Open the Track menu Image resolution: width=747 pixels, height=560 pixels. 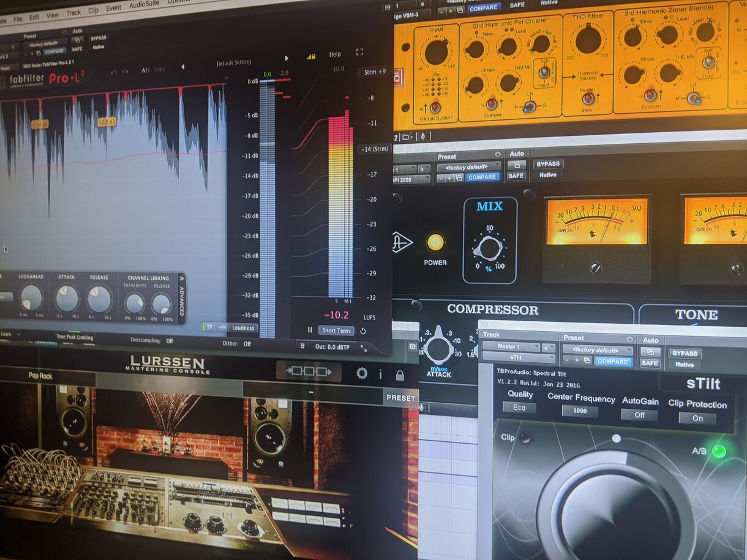[x=73, y=12]
